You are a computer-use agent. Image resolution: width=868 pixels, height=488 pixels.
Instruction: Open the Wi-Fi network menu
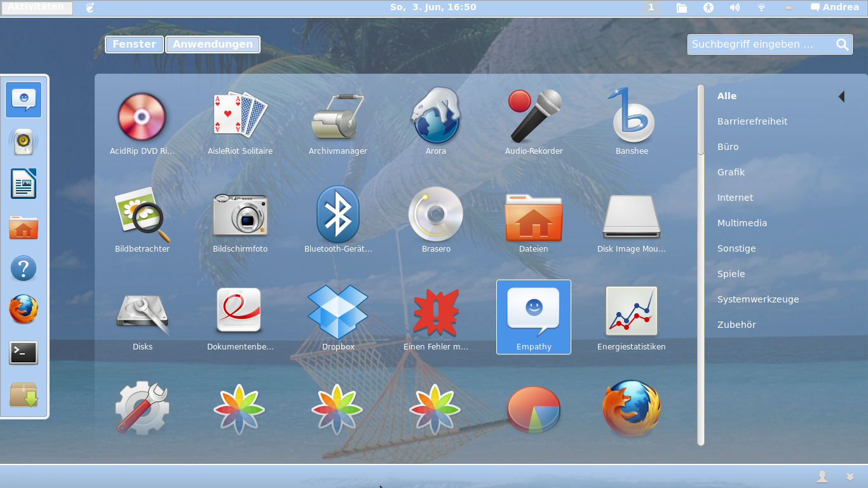click(761, 8)
